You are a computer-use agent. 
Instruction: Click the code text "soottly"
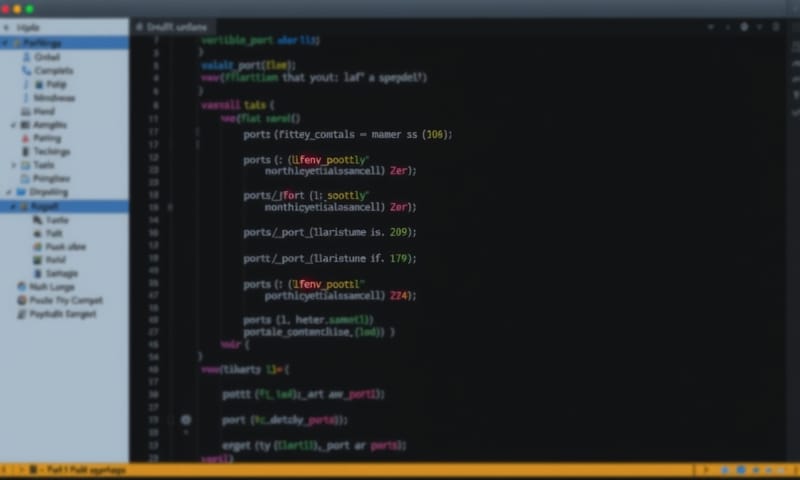pyautogui.click(x=346, y=195)
